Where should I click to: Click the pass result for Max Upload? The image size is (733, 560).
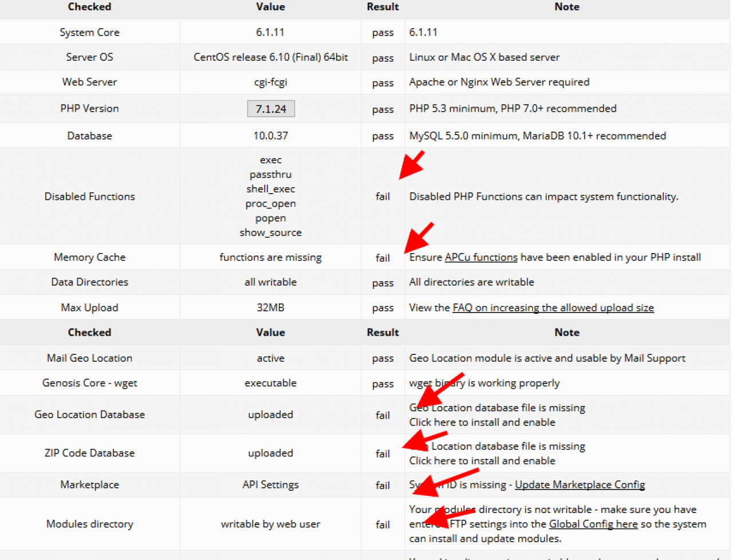[x=383, y=308]
